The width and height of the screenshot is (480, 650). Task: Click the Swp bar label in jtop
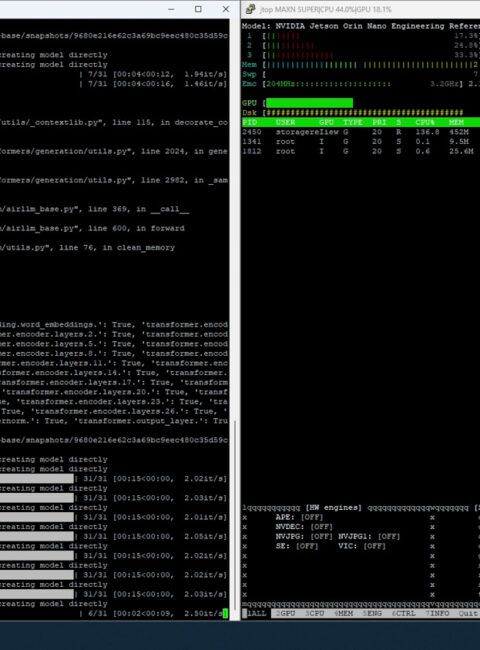click(249, 75)
